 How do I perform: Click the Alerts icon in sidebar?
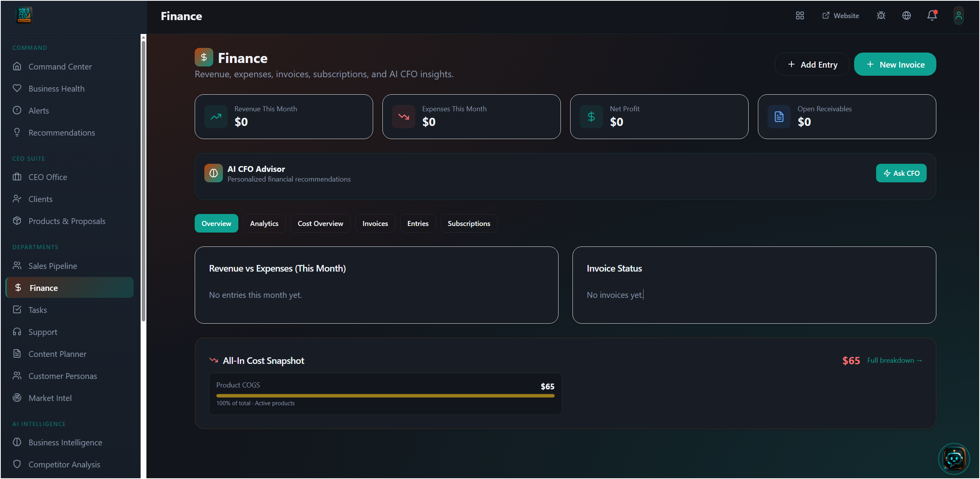(x=17, y=110)
